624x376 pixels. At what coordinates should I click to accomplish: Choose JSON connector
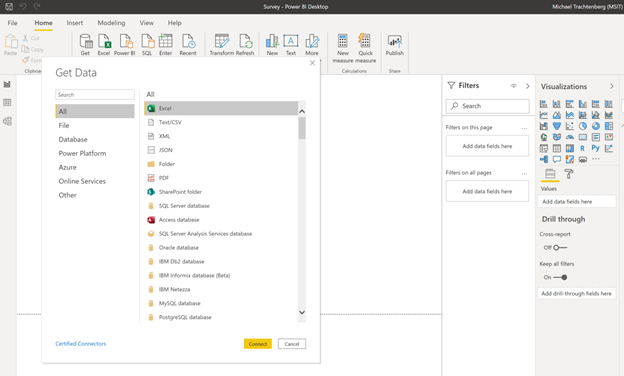pyautogui.click(x=221, y=150)
